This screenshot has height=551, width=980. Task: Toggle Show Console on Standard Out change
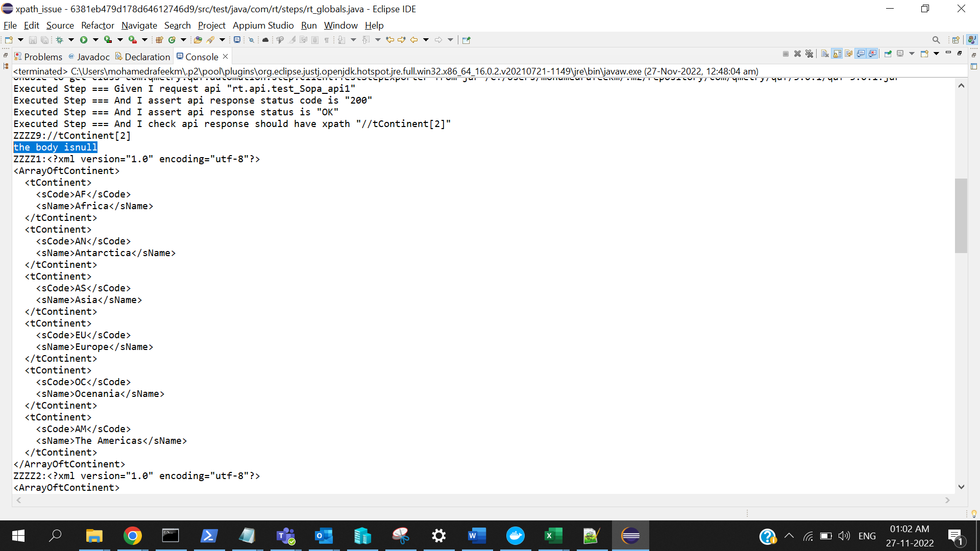click(x=861, y=54)
